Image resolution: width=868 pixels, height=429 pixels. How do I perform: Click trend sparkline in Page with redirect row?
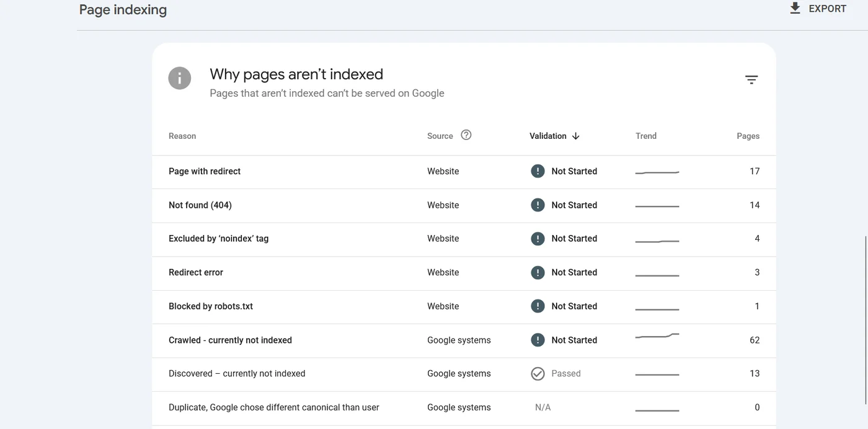point(657,172)
